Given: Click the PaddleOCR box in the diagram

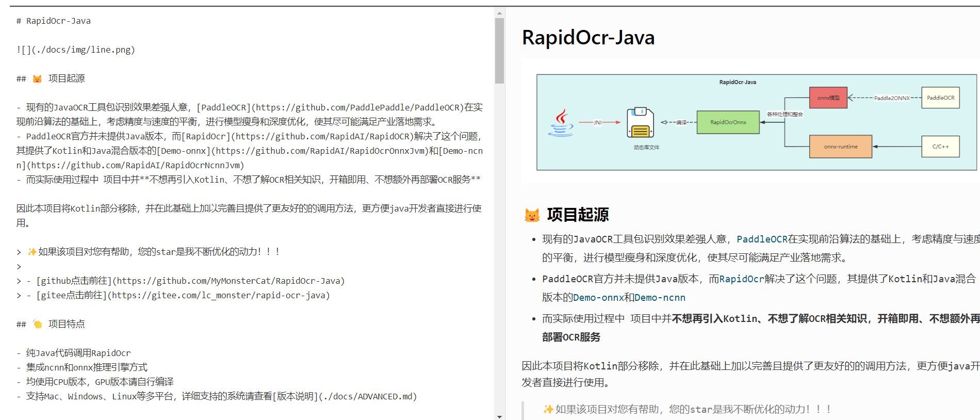Looking at the screenshot, I should pos(940,98).
